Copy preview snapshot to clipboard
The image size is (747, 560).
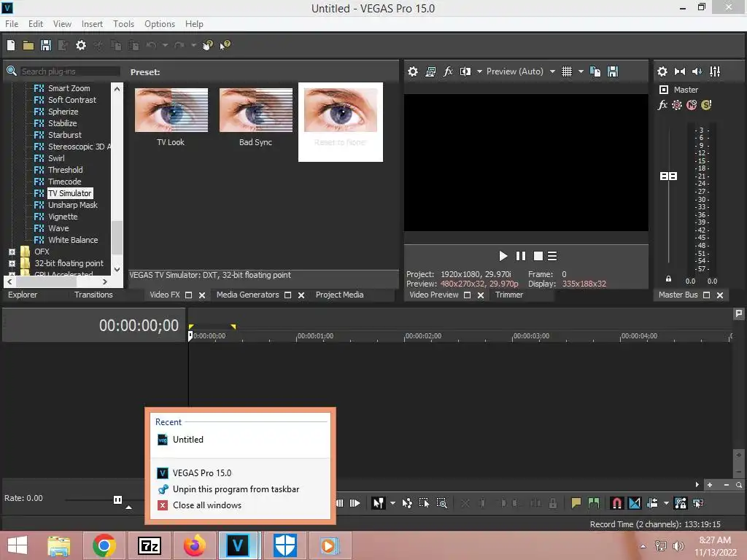(x=595, y=71)
